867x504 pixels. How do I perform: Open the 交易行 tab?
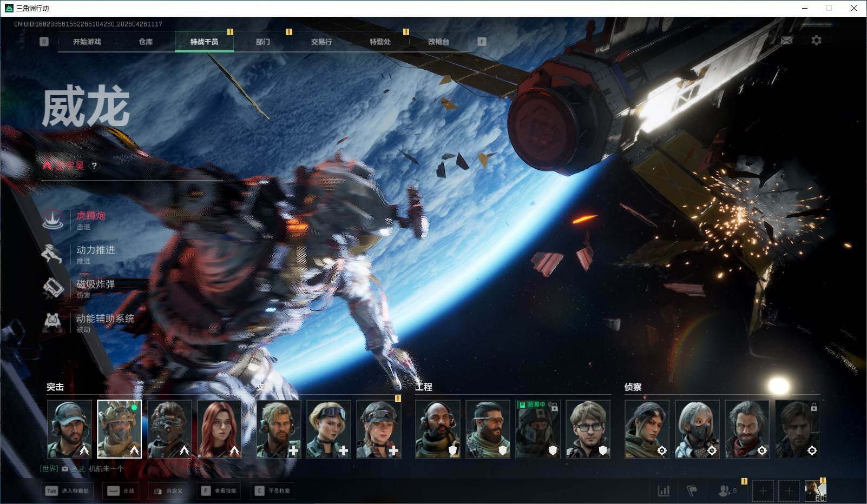[x=321, y=42]
